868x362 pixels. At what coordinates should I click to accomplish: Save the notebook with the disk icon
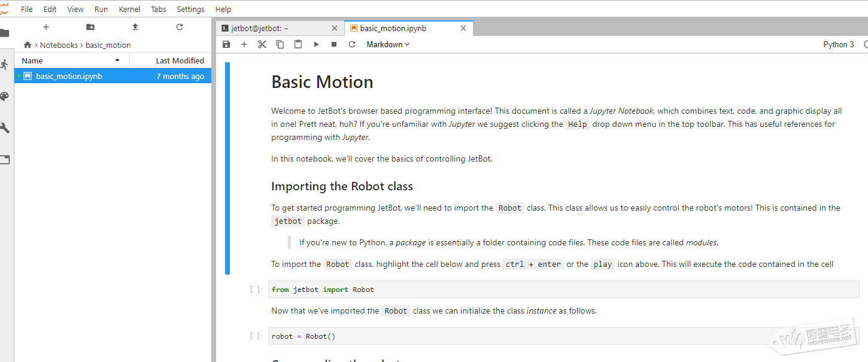pos(226,44)
